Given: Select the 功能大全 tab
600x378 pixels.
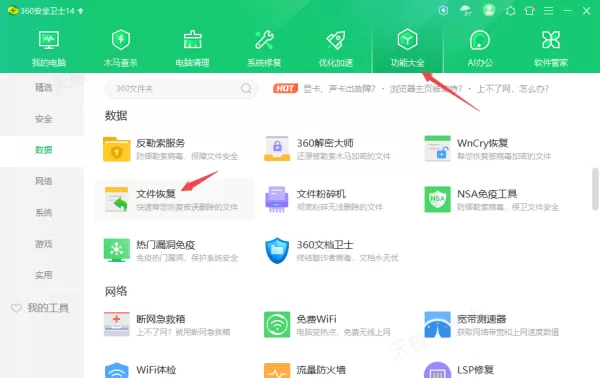Looking at the screenshot, I should 408,49.
